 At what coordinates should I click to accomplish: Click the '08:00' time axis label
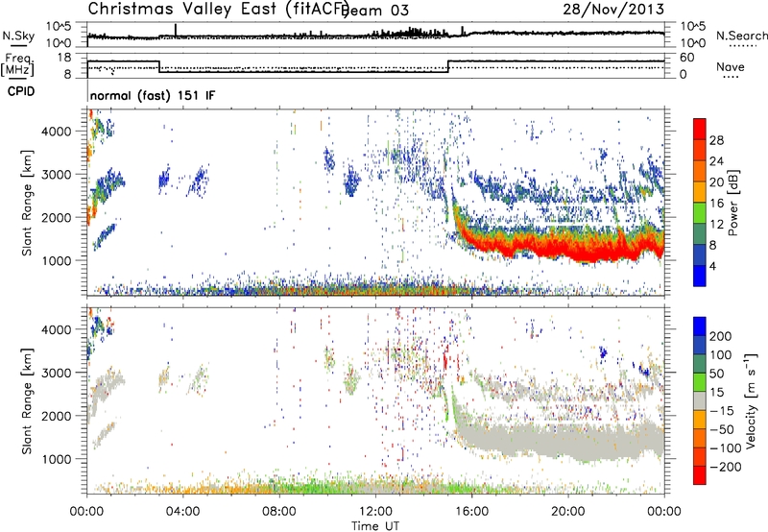(x=279, y=512)
